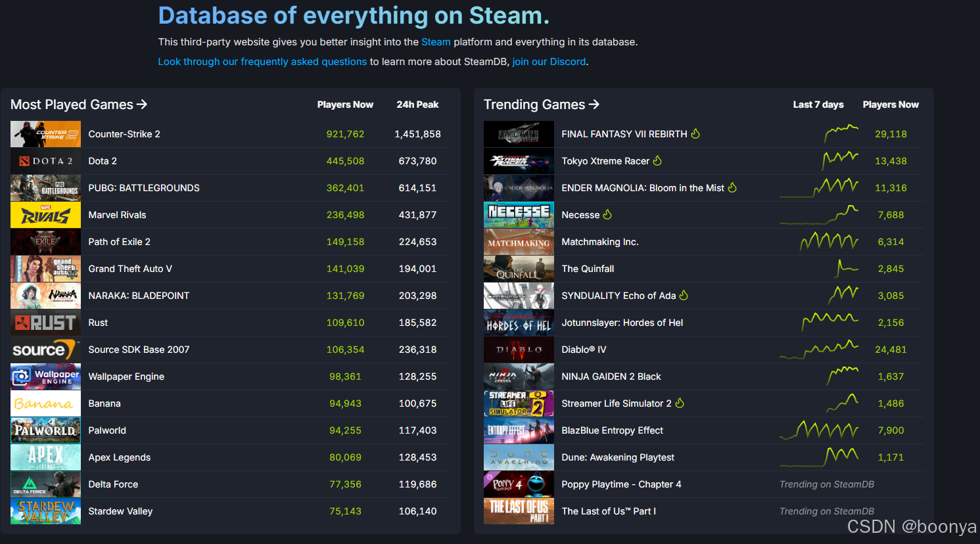This screenshot has height=544, width=980.
Task: Open Dune: Awakening Playtest title link
Action: click(x=618, y=457)
